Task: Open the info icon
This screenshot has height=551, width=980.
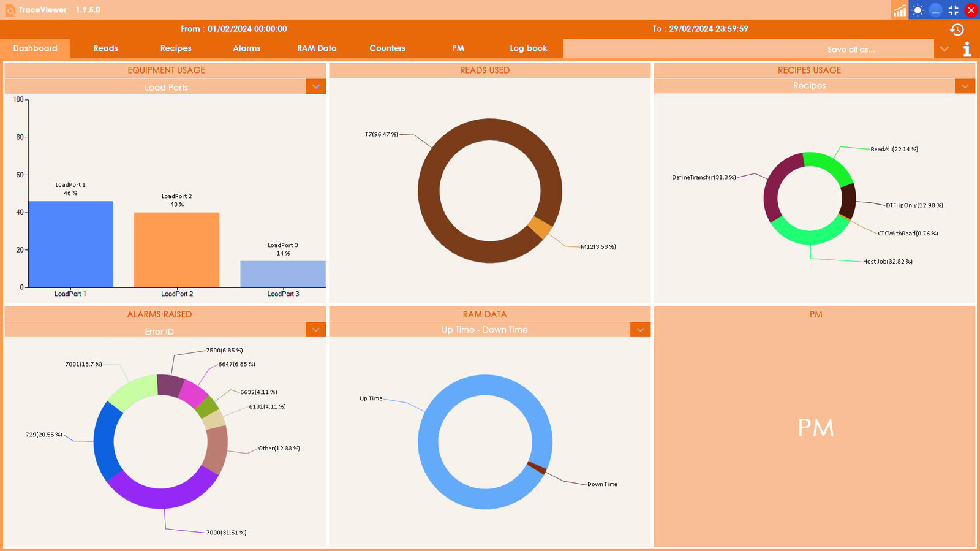Action: (x=967, y=49)
